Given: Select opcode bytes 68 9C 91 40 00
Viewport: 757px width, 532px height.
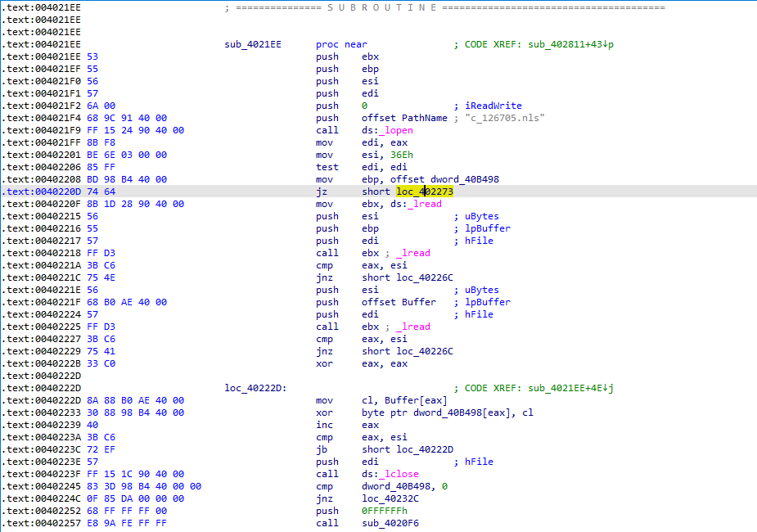Looking at the screenshot, I should 127,119.
